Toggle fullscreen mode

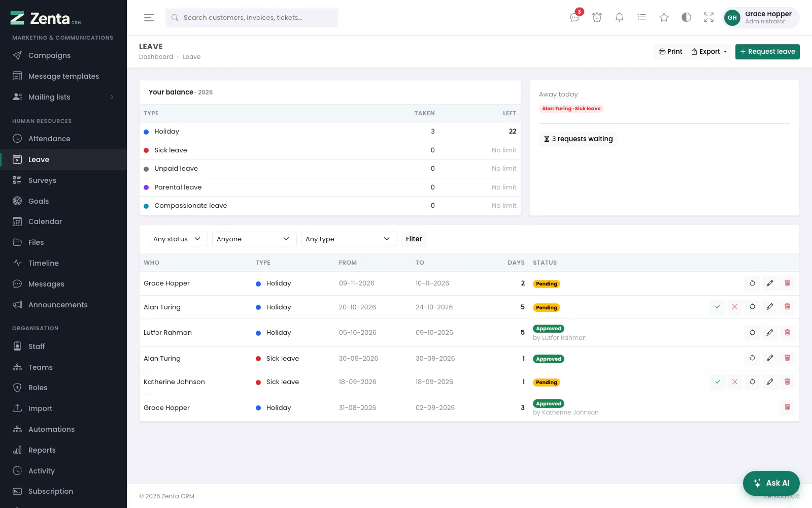(708, 17)
